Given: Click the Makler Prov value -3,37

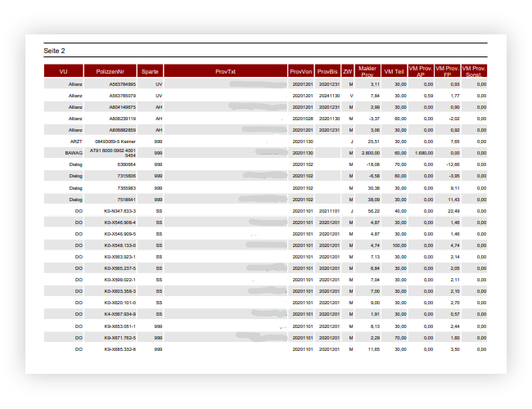Looking at the screenshot, I should click(x=374, y=119).
